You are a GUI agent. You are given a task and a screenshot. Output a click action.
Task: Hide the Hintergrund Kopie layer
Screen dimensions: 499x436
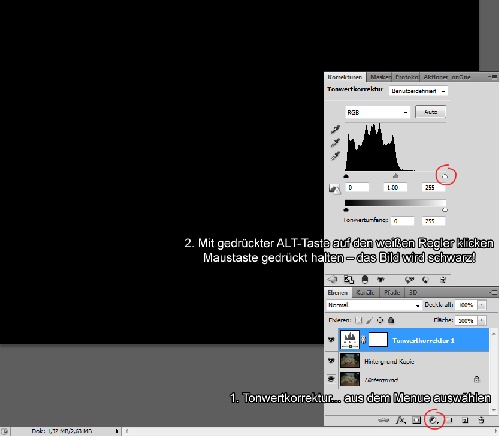point(331,361)
